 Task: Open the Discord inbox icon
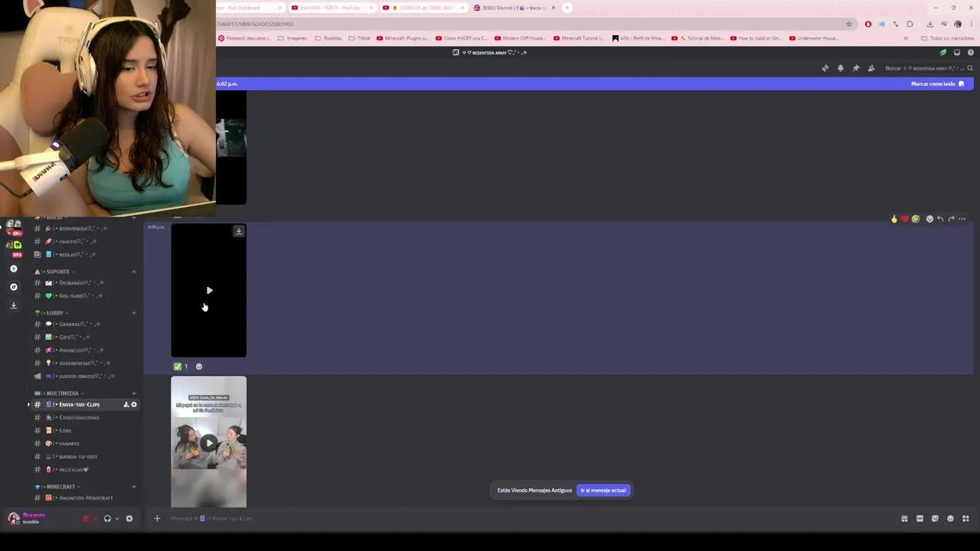tap(957, 53)
